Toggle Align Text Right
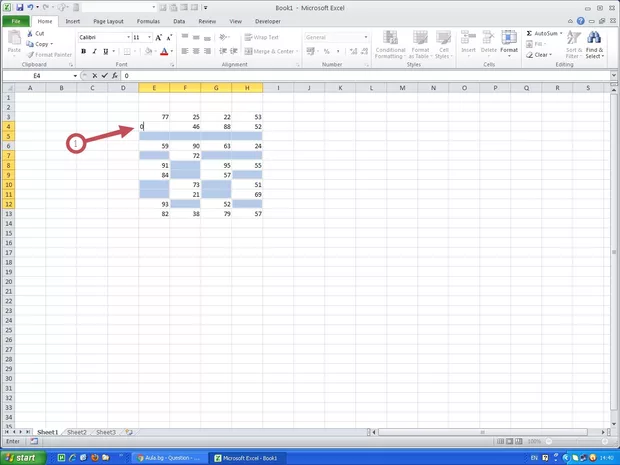 (207, 51)
